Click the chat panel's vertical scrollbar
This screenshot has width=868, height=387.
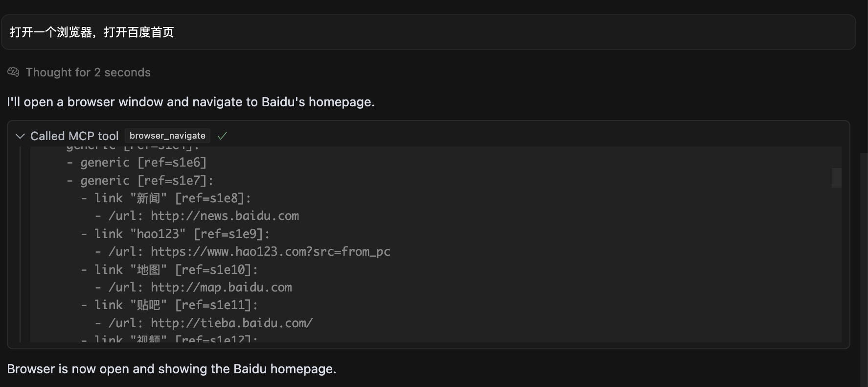(864, 269)
